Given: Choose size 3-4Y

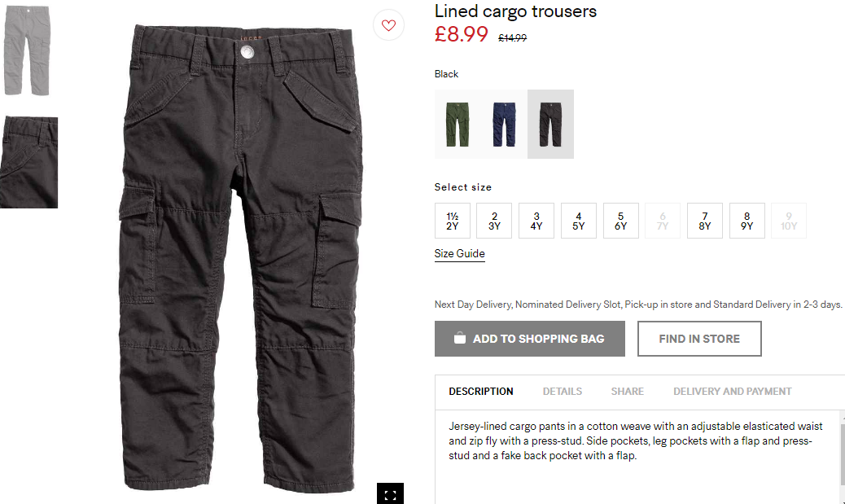Looking at the screenshot, I should click(536, 221).
